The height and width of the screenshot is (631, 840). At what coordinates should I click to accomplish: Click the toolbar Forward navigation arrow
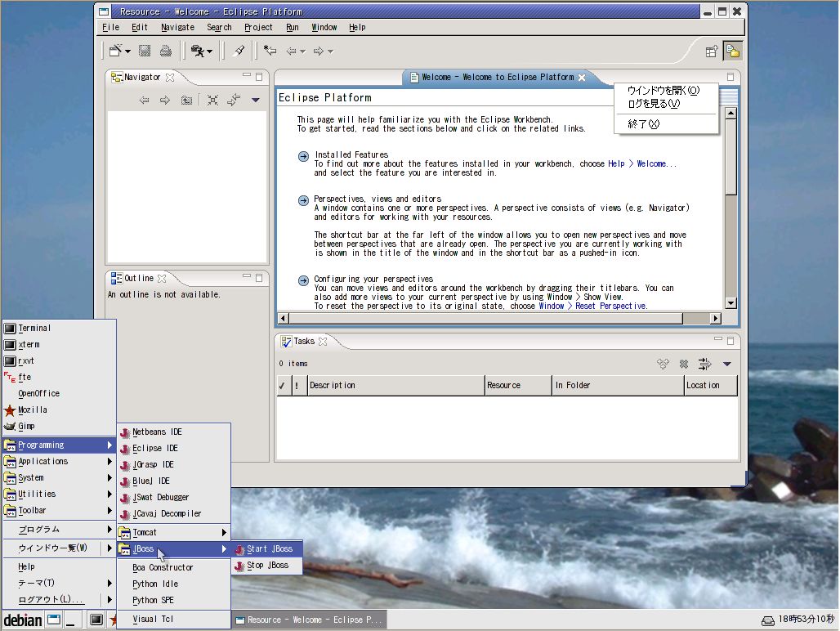319,51
